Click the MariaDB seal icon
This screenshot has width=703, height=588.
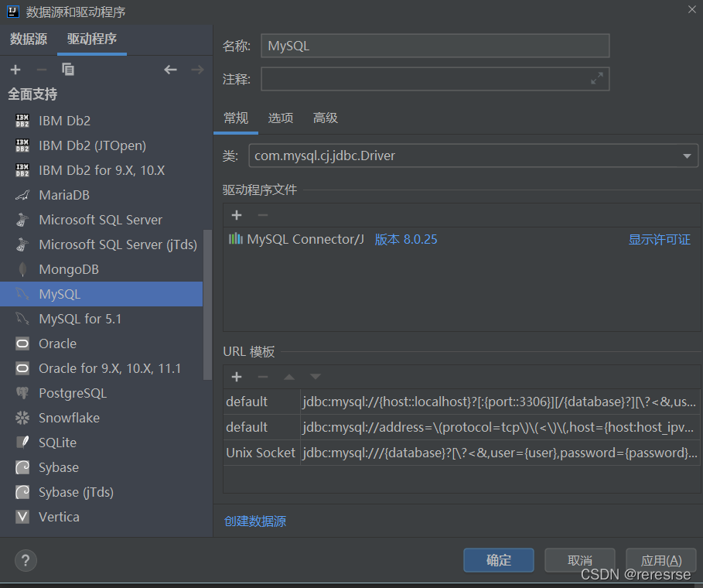pos(22,195)
